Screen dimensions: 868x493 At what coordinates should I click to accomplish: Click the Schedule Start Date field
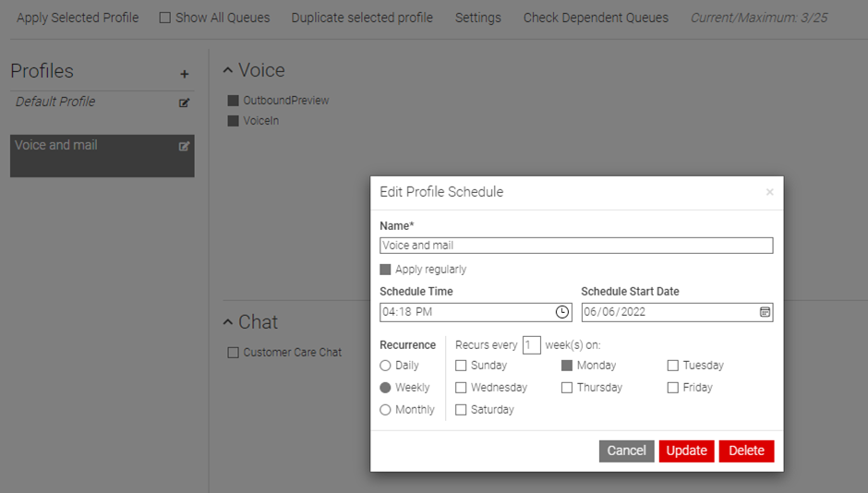click(x=677, y=312)
